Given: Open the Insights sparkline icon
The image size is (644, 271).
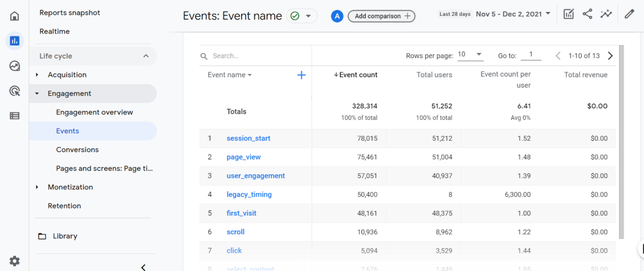Looking at the screenshot, I should coord(606,14).
